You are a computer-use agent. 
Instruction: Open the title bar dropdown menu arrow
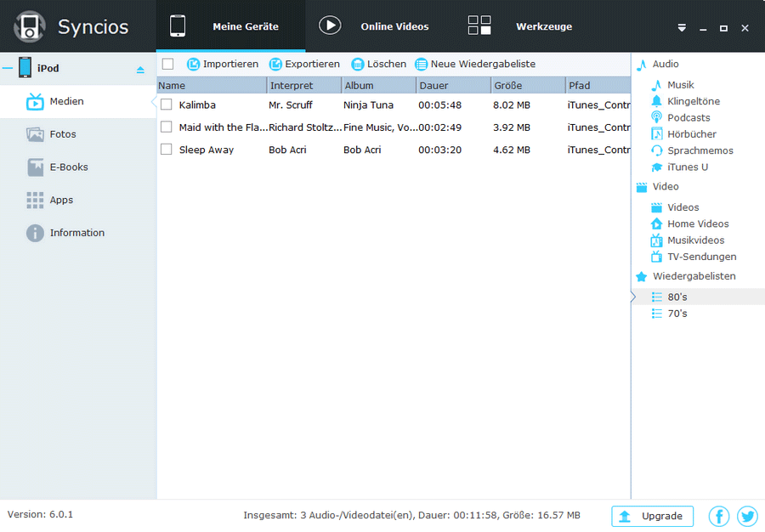[x=682, y=28]
